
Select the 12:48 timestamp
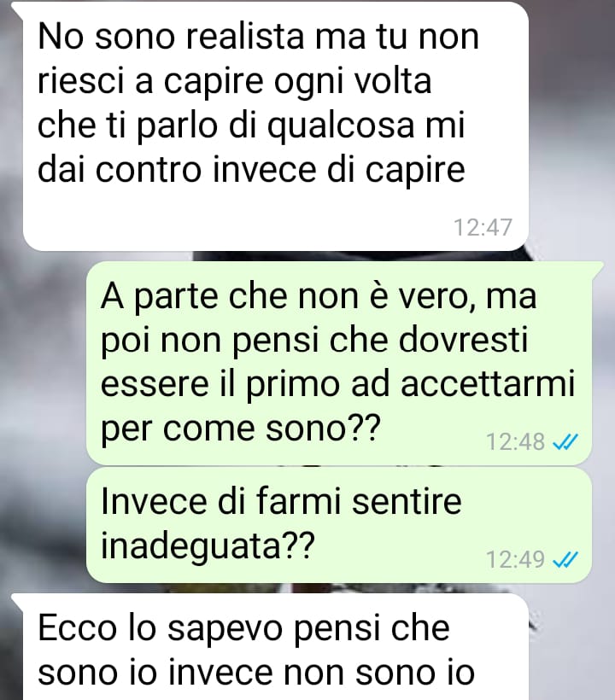point(515,442)
